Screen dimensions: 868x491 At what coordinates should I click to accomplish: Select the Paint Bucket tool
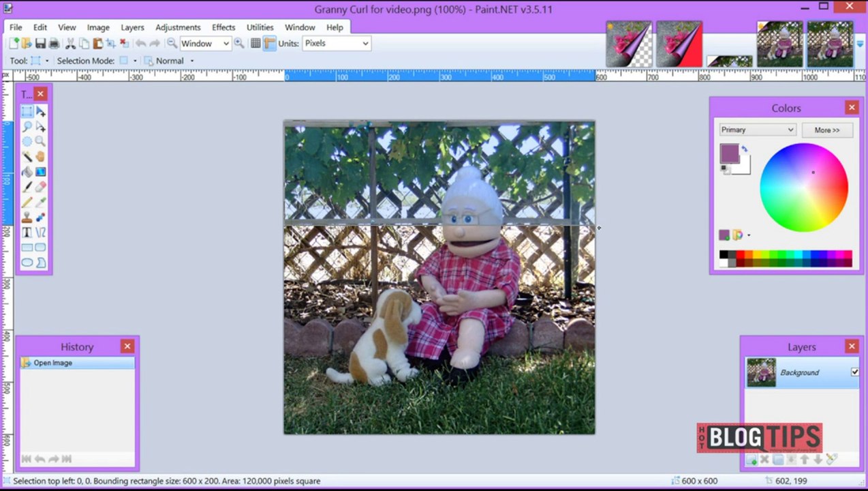click(x=27, y=171)
